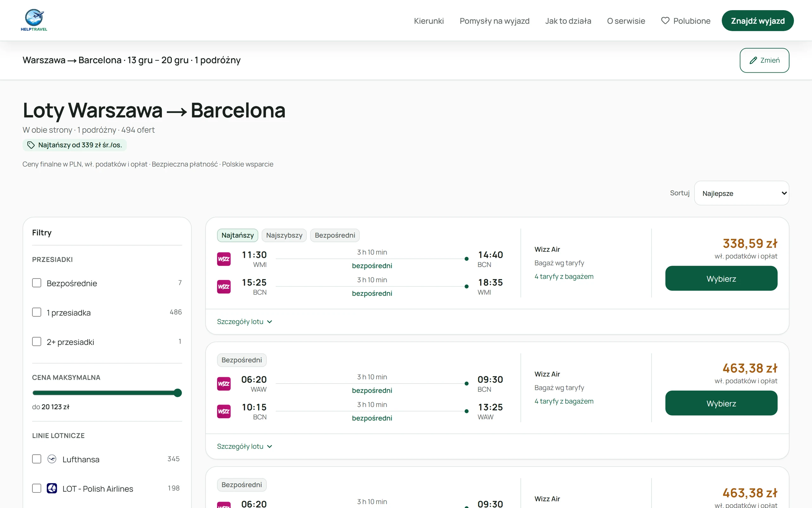Open the Kierunki menu item
Image resolution: width=812 pixels, height=508 pixels.
point(429,21)
